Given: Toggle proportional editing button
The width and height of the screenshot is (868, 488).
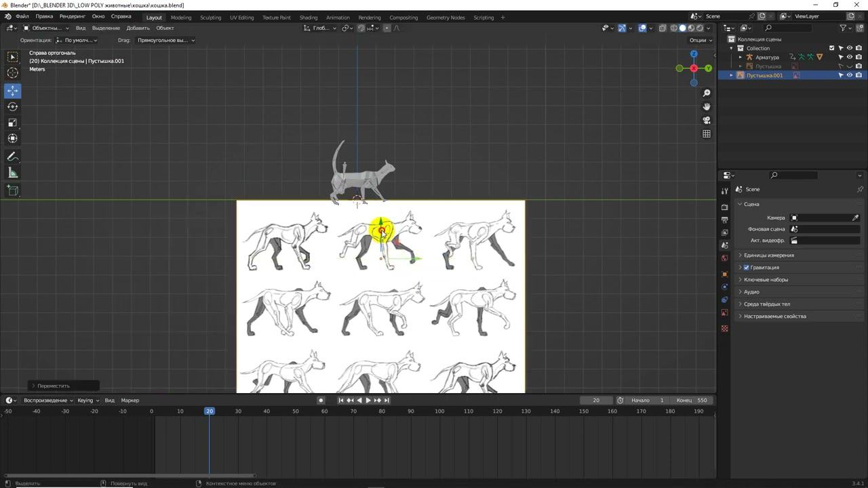Looking at the screenshot, I should point(387,28).
